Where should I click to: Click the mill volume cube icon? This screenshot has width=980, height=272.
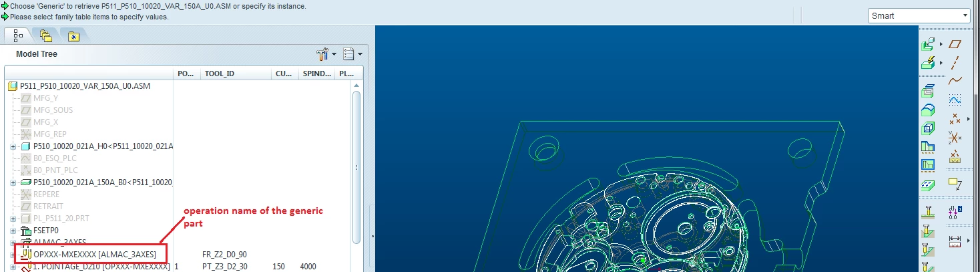point(928,128)
